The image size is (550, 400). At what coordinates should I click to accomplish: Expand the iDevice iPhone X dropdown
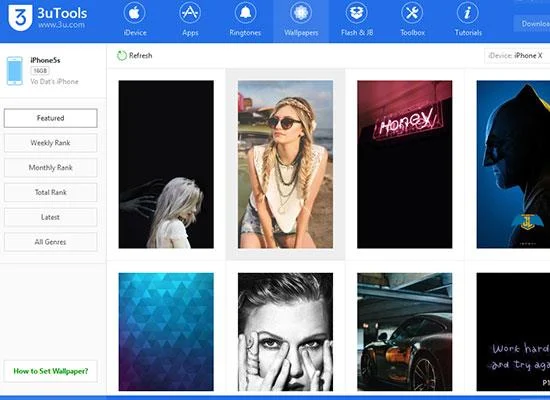(517, 55)
